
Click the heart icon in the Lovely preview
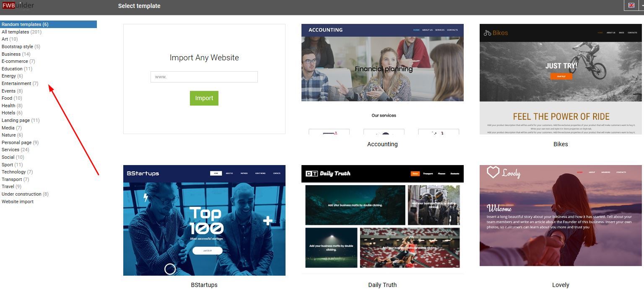pos(493,172)
